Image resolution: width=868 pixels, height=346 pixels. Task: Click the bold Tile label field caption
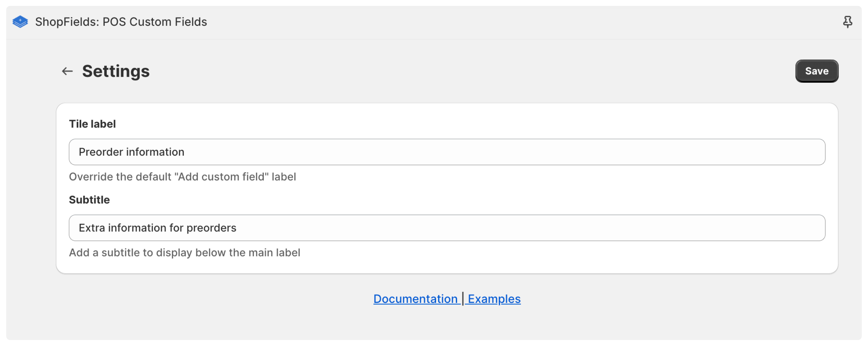(x=92, y=124)
